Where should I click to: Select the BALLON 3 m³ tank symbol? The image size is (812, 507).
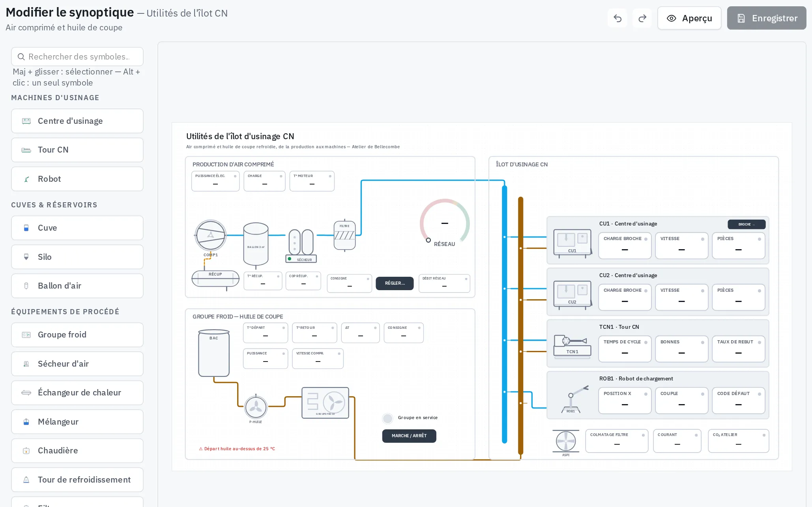click(x=256, y=244)
